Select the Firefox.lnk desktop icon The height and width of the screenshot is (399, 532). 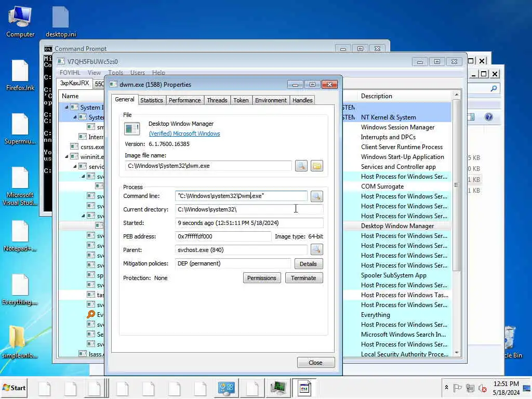(20, 75)
